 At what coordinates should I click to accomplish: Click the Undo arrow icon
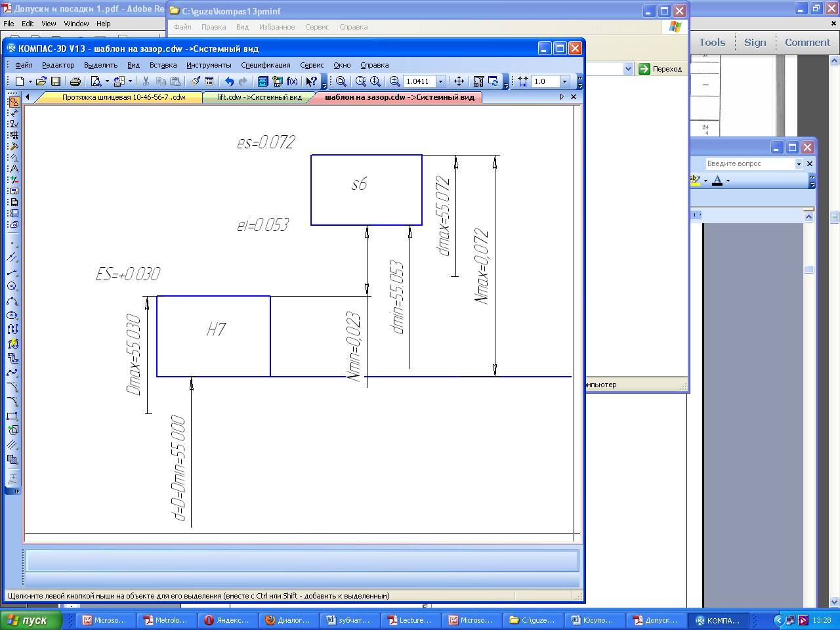(x=229, y=81)
